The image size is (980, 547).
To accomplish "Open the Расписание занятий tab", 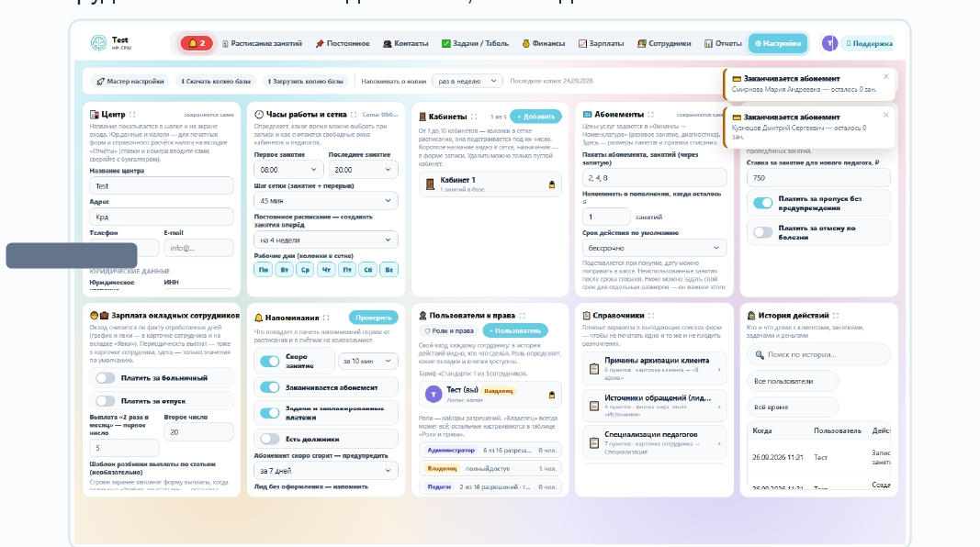I will pos(262,44).
